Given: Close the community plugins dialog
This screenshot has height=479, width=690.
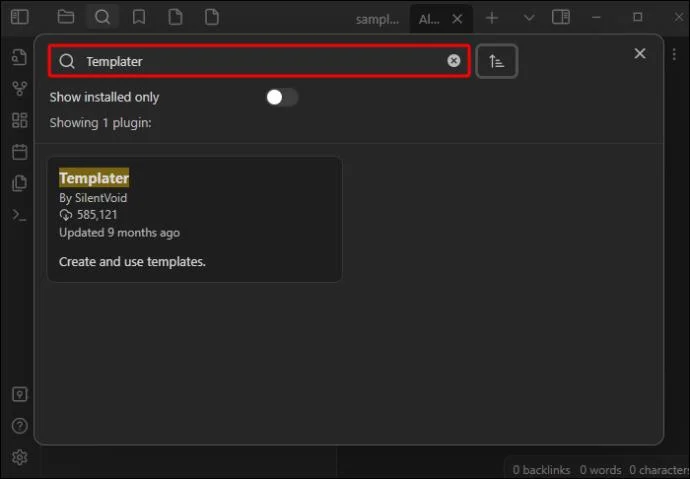Looking at the screenshot, I should click(640, 54).
